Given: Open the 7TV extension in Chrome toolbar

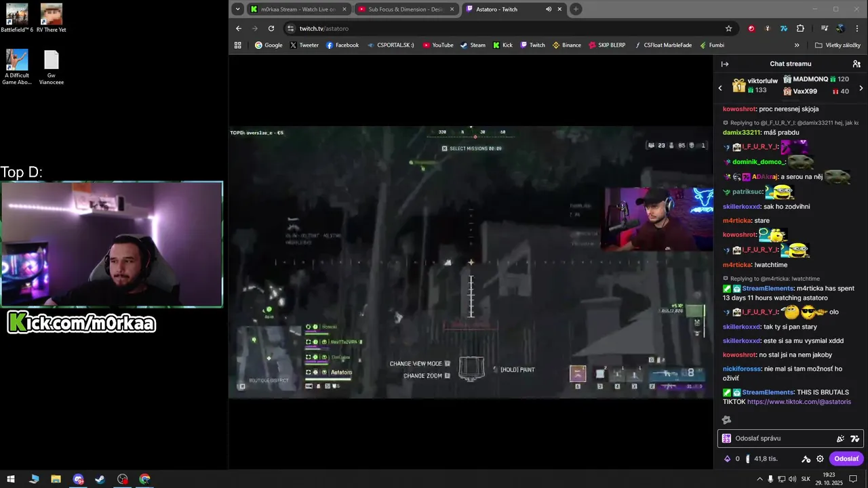Looking at the screenshot, I should [x=784, y=28].
